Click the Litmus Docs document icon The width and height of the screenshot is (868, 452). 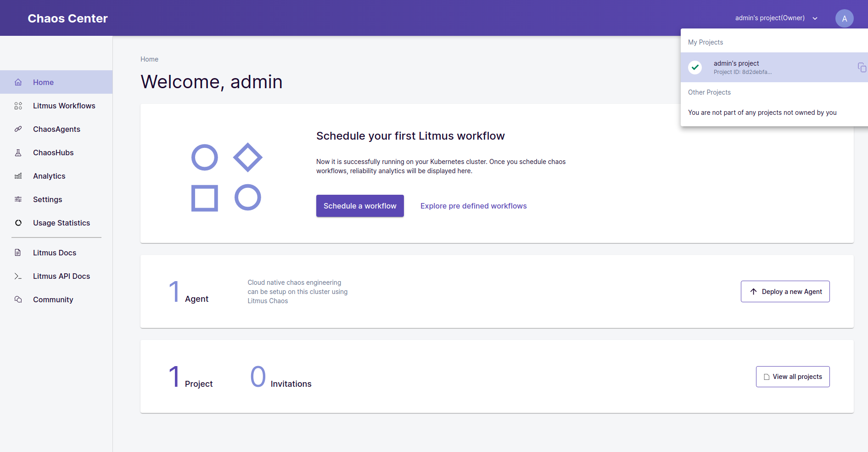pos(18,253)
